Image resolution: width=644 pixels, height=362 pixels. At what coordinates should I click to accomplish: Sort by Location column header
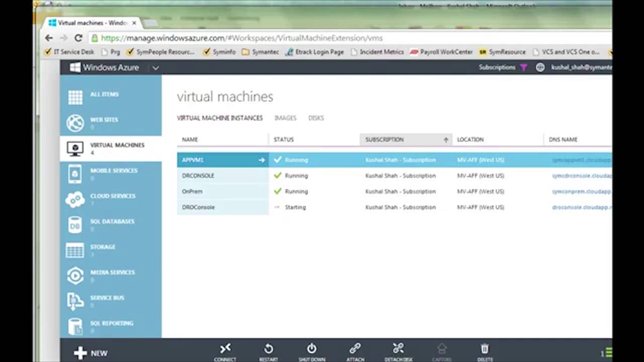(x=498, y=139)
